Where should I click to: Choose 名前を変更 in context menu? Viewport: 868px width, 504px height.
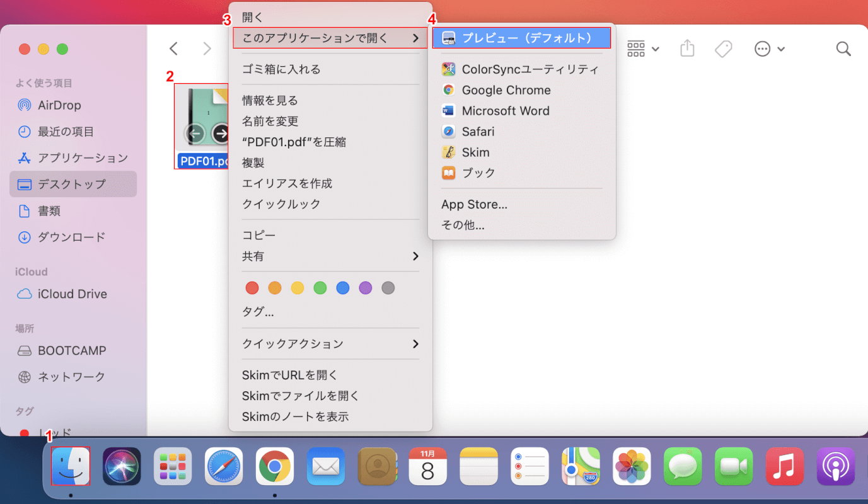click(x=331, y=121)
